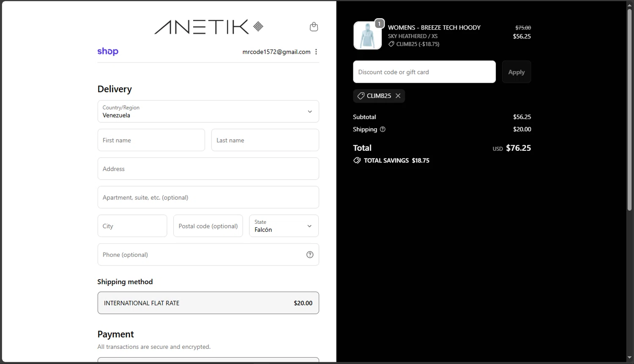
Task: Click the First name field
Action: pos(151,140)
